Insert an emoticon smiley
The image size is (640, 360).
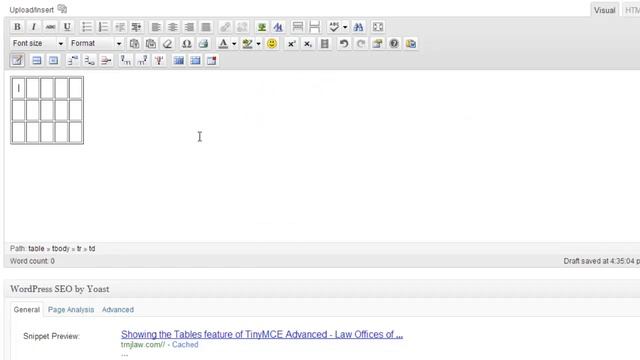[x=272, y=44]
